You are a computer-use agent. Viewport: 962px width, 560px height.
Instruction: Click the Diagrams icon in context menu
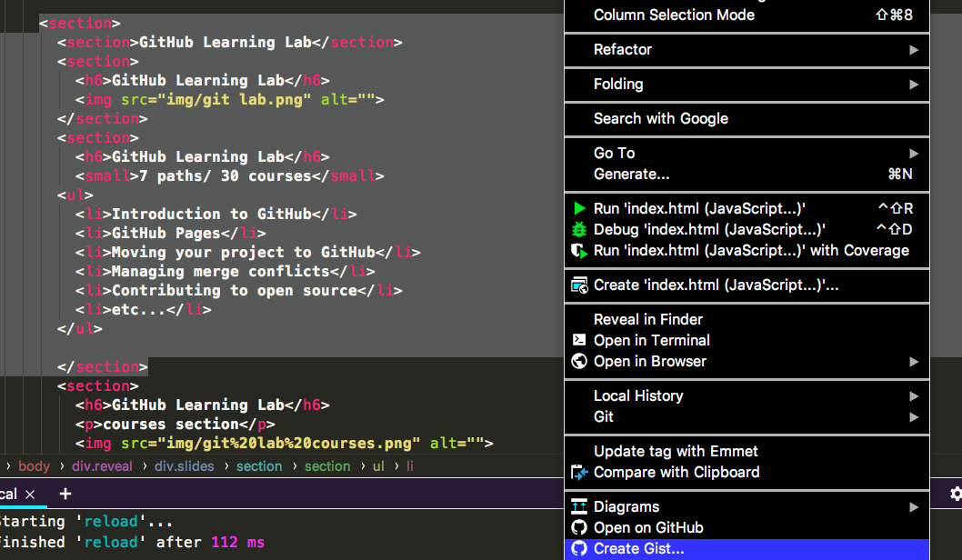pyautogui.click(x=579, y=506)
